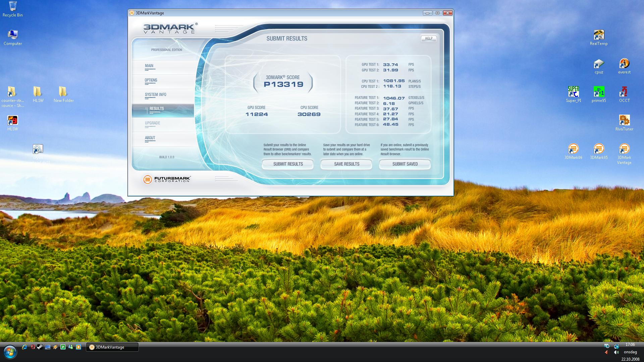644x362 pixels.
Task: Select the Super_PI desktop shortcut
Action: click(573, 95)
